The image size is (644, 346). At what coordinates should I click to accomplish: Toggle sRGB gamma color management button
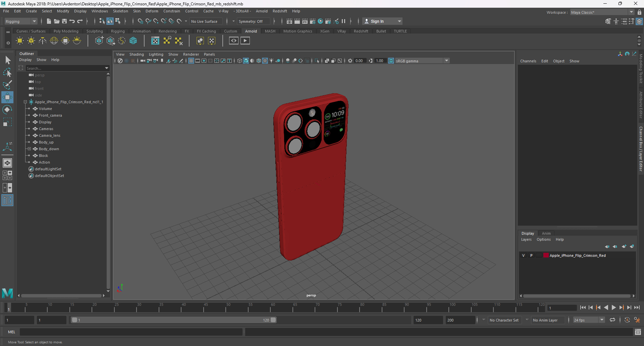click(x=391, y=61)
